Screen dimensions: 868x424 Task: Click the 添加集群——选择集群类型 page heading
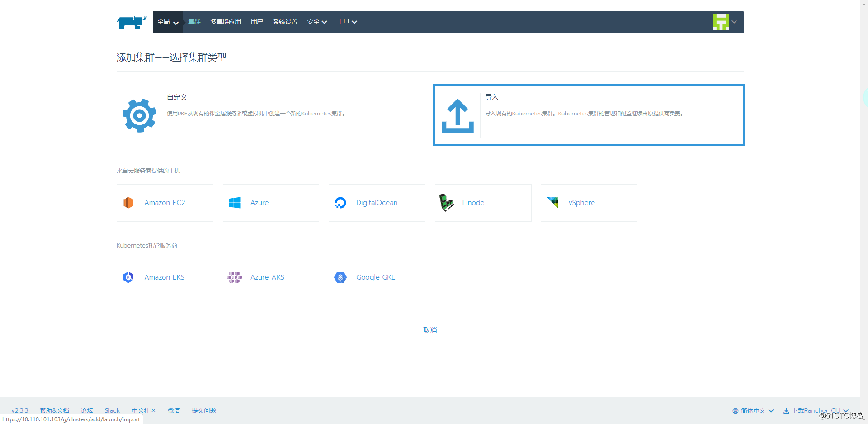171,57
